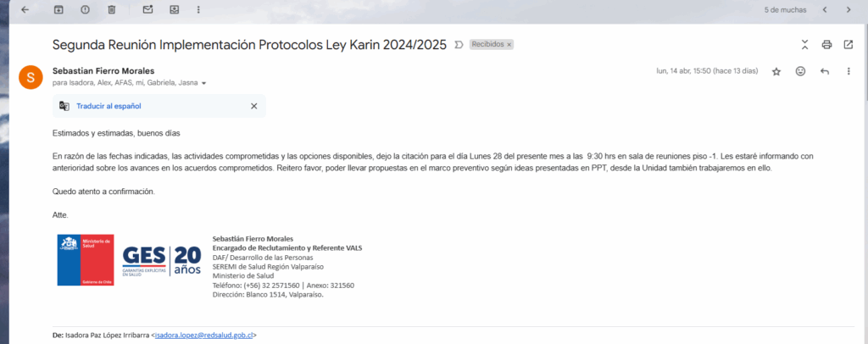Mark the email as unread

pyautogui.click(x=147, y=9)
